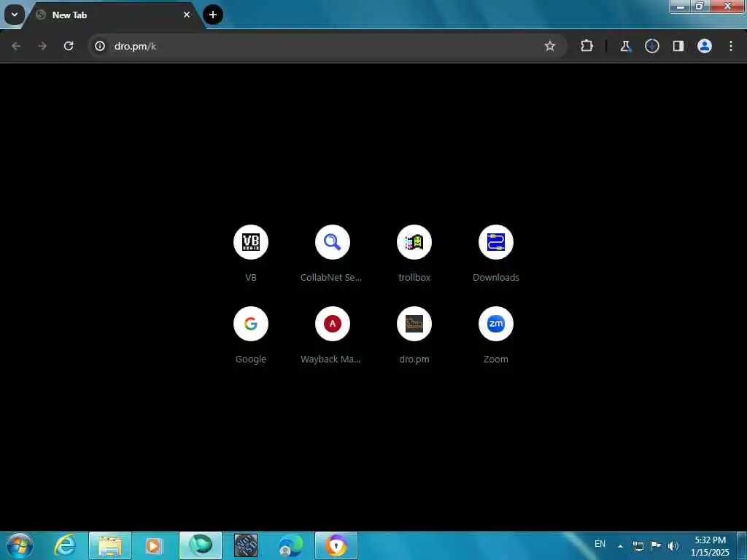Open the dro.pm shortcut tile
This screenshot has width=747, height=560.
pos(414,335)
